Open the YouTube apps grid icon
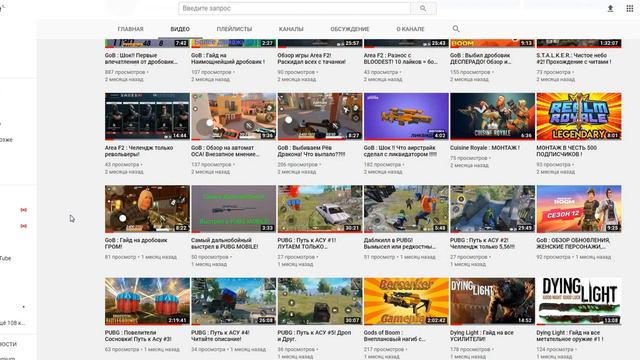Viewport: 640px width, 360px height. pos(629,9)
